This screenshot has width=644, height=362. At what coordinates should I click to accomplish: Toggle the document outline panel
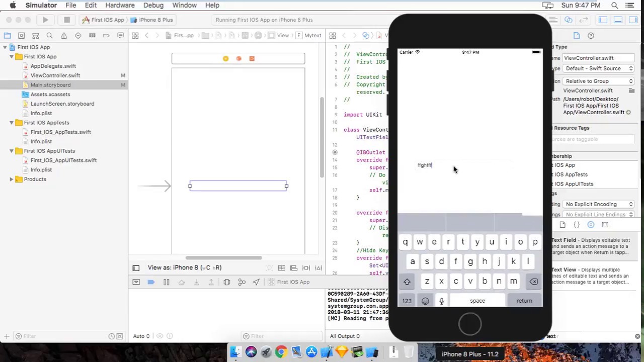(136, 268)
